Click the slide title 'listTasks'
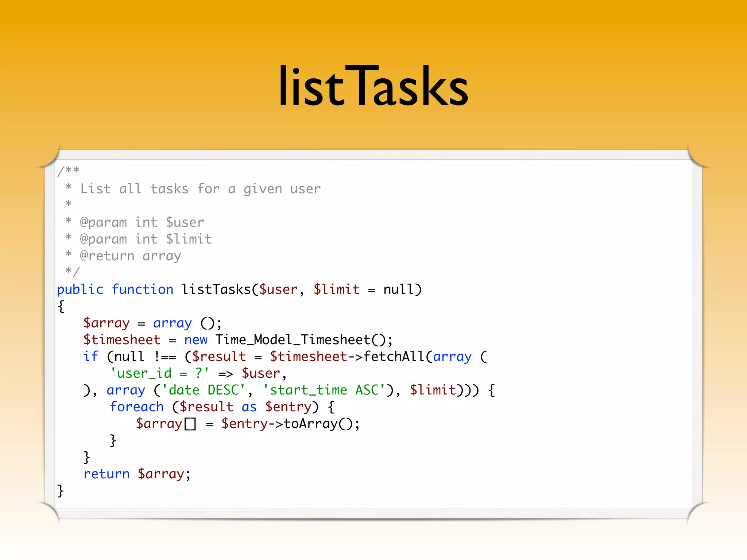The height and width of the screenshot is (560, 747). coord(373,86)
